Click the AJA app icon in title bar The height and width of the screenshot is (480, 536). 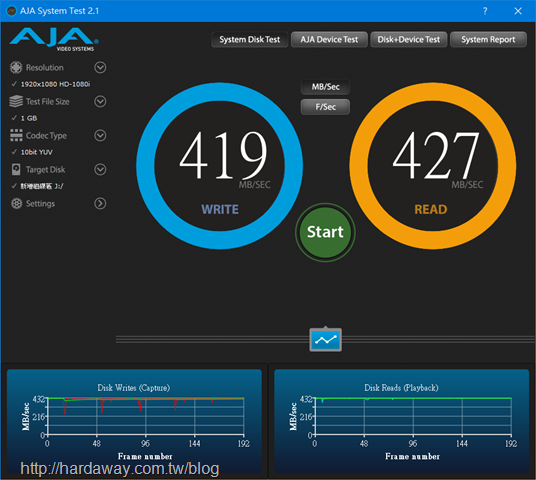pos(11,11)
